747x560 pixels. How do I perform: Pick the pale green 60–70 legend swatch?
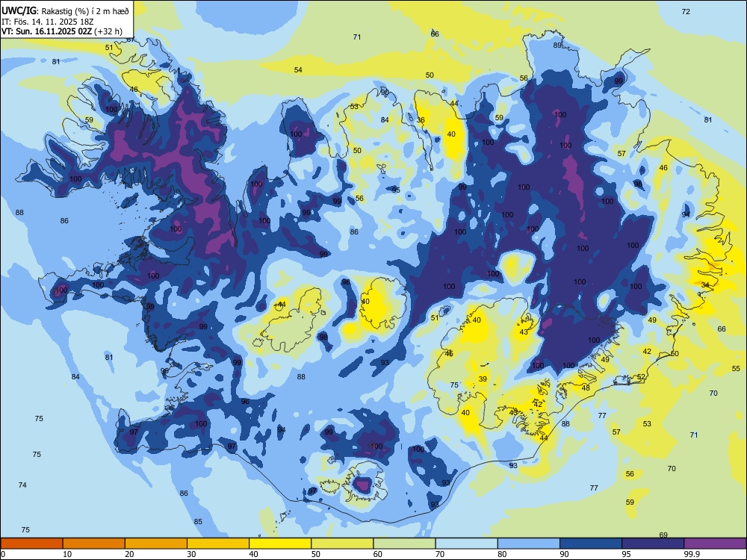pos(404,544)
